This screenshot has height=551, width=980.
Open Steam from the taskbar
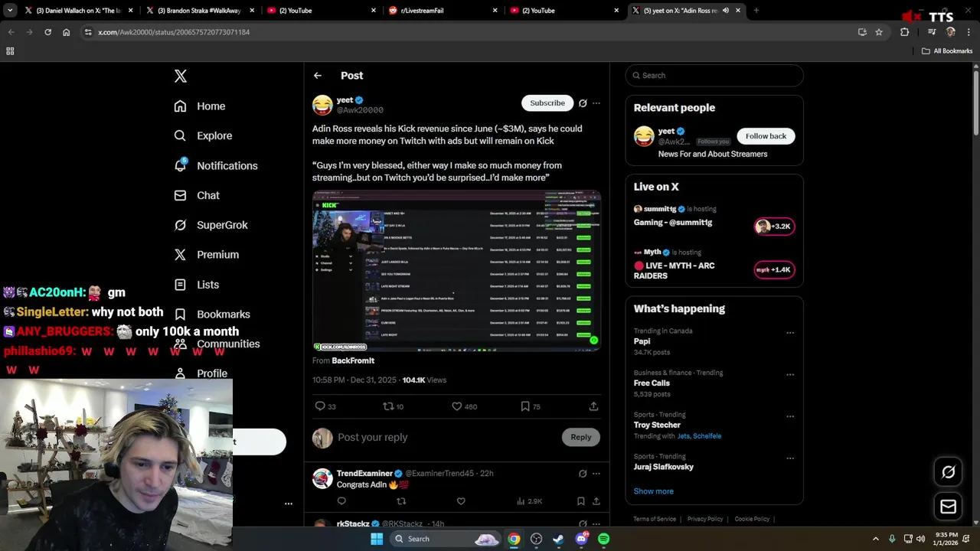point(558,539)
